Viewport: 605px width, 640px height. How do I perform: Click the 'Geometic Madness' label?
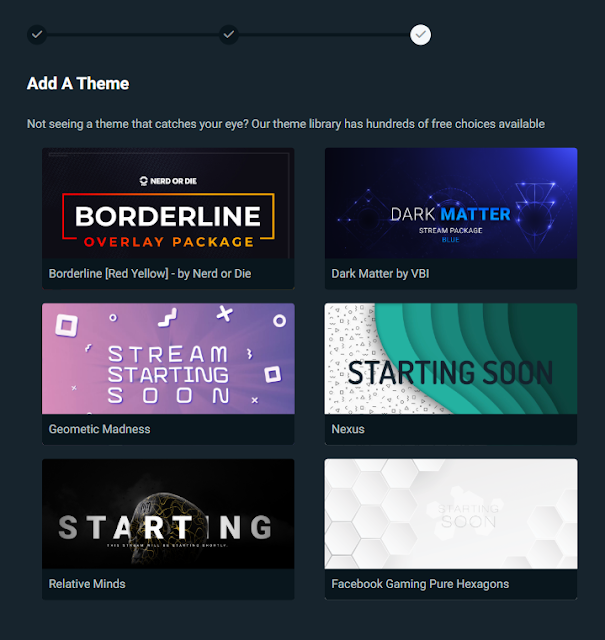(x=99, y=429)
